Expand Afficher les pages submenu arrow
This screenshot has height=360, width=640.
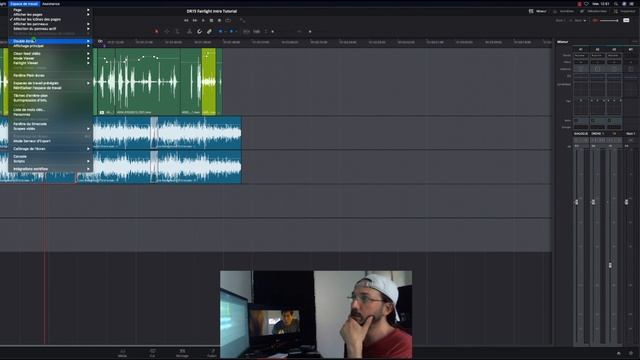[88, 14]
